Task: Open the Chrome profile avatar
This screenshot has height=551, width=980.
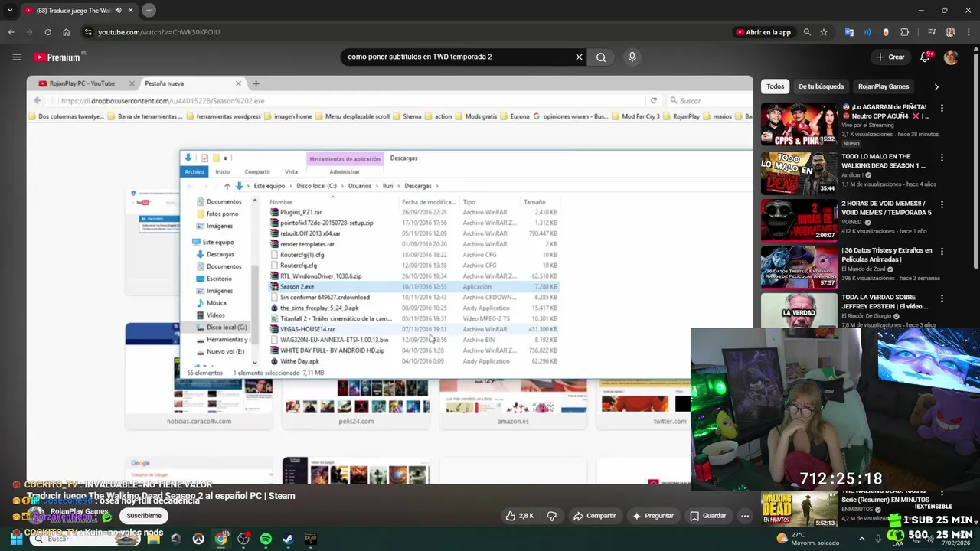Action: [950, 32]
